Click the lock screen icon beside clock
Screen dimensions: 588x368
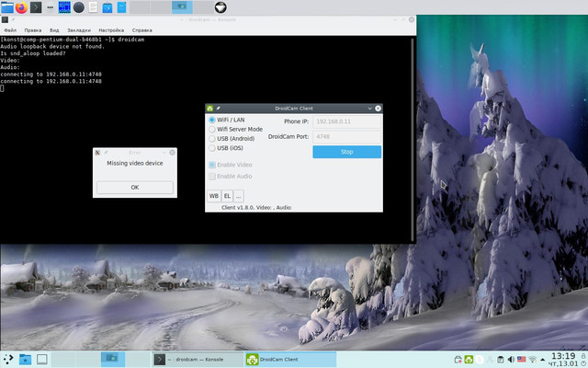[583, 356]
